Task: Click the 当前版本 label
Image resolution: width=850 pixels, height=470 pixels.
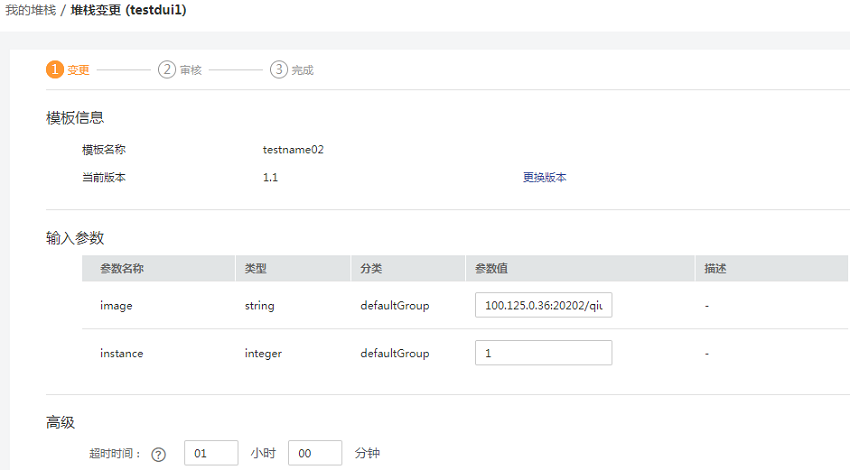Action: (x=104, y=177)
